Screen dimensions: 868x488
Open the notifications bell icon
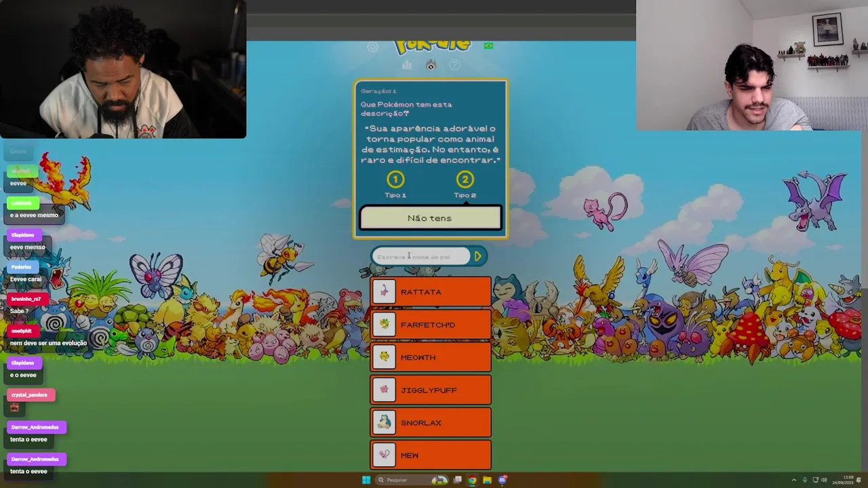point(859,480)
